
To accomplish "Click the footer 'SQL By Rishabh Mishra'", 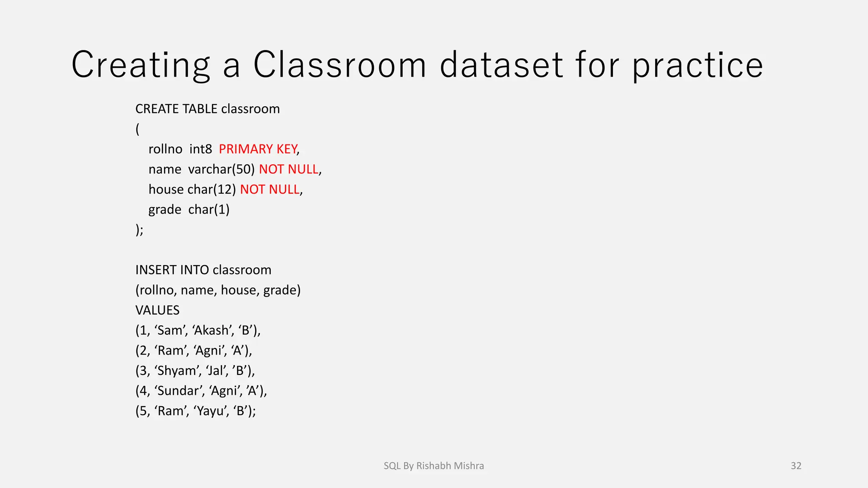I will coord(434,466).
